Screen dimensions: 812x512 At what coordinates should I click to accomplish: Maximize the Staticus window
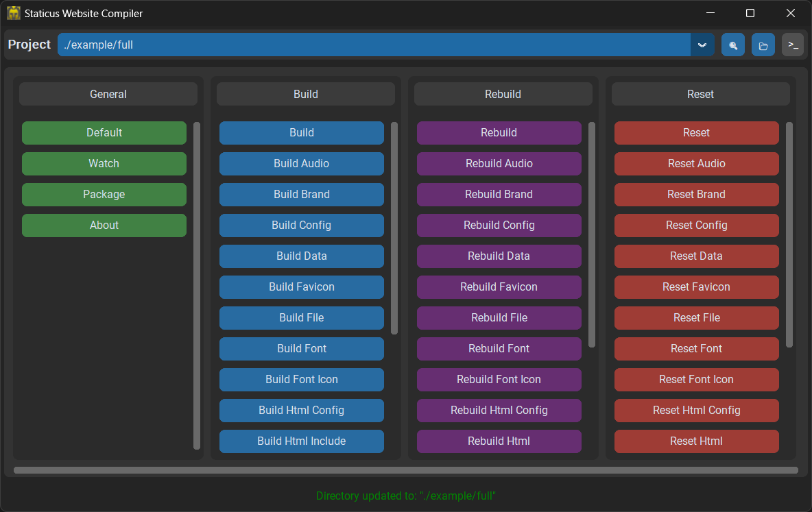pyautogui.click(x=750, y=13)
